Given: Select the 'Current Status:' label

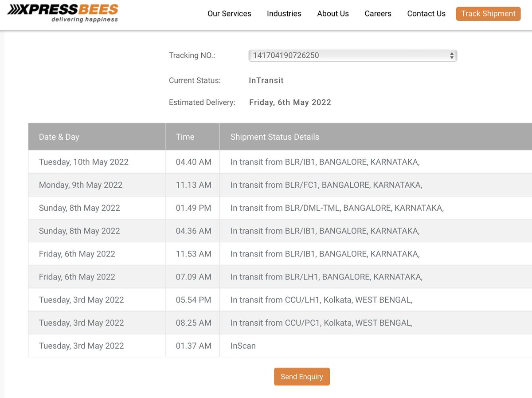Looking at the screenshot, I should (x=195, y=81).
